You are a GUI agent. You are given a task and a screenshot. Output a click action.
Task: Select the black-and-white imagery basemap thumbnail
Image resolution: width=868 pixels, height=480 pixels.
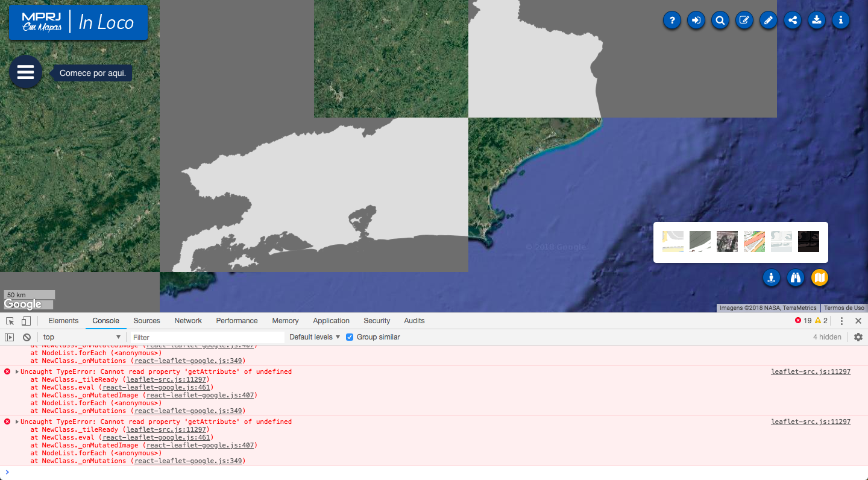point(727,241)
